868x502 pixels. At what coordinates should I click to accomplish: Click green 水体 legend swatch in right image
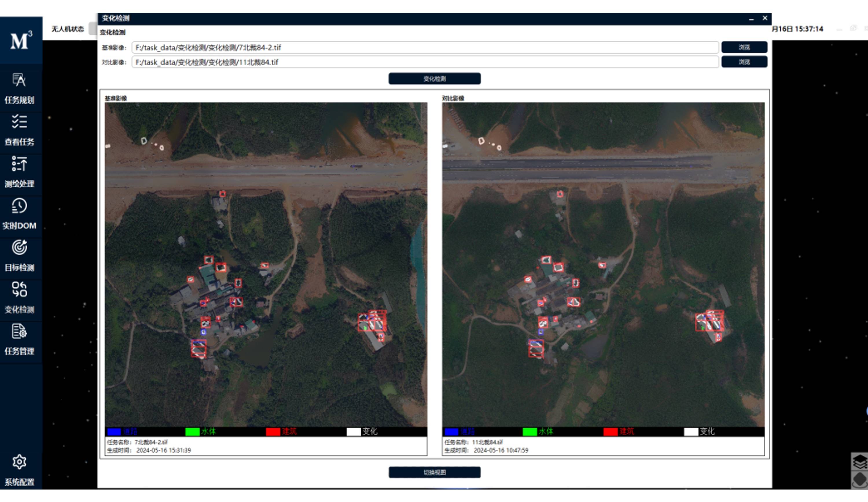click(x=529, y=432)
